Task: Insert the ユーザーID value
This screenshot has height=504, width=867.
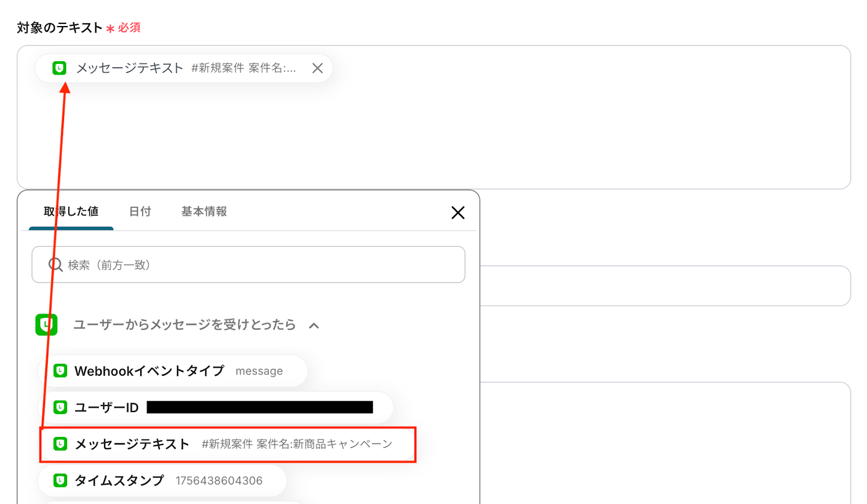Action: [216, 408]
